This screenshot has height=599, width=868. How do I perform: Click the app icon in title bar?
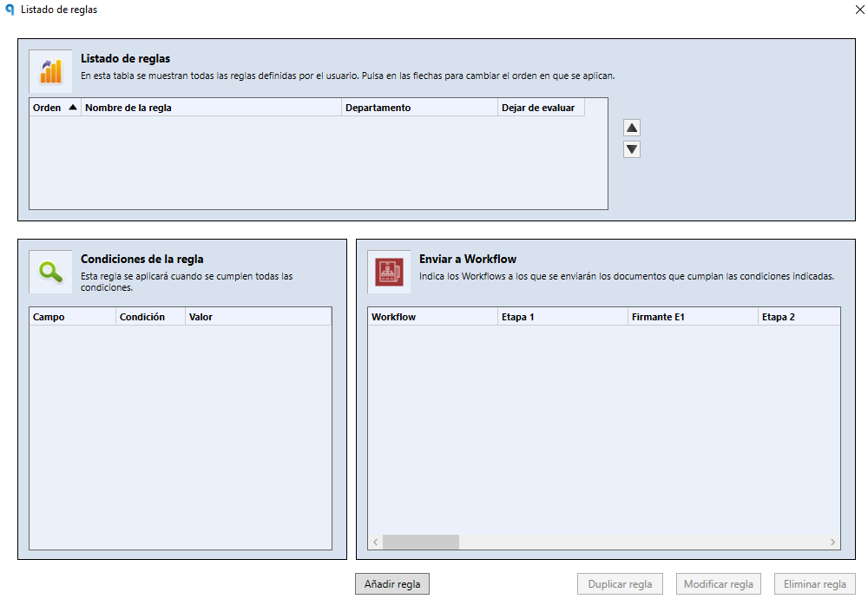click(10, 10)
